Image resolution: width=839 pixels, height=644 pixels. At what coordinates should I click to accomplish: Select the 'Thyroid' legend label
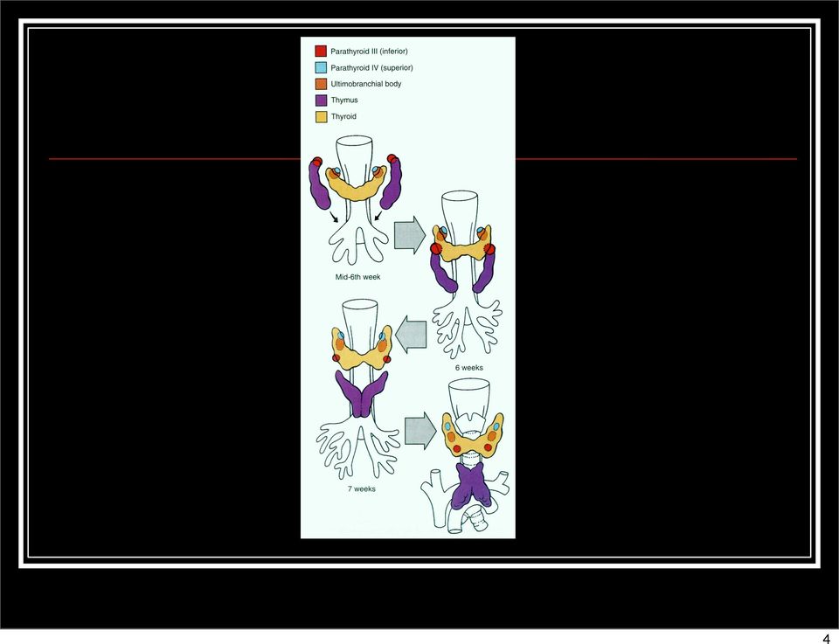(343, 116)
